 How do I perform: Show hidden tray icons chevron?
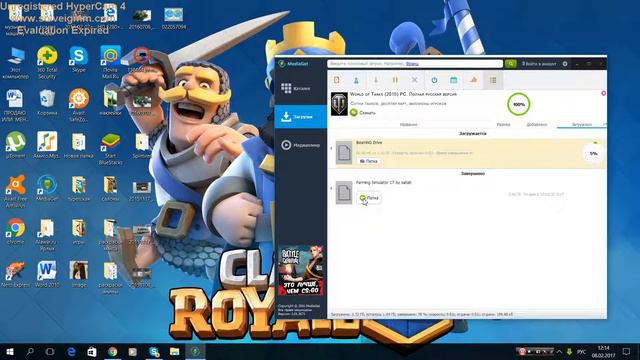tap(559, 351)
